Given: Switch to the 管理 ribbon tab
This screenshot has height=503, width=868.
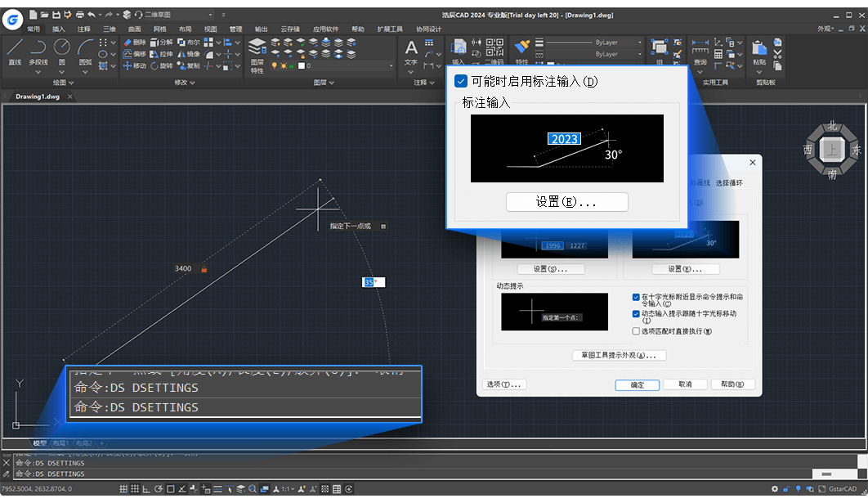Looking at the screenshot, I should [236, 29].
